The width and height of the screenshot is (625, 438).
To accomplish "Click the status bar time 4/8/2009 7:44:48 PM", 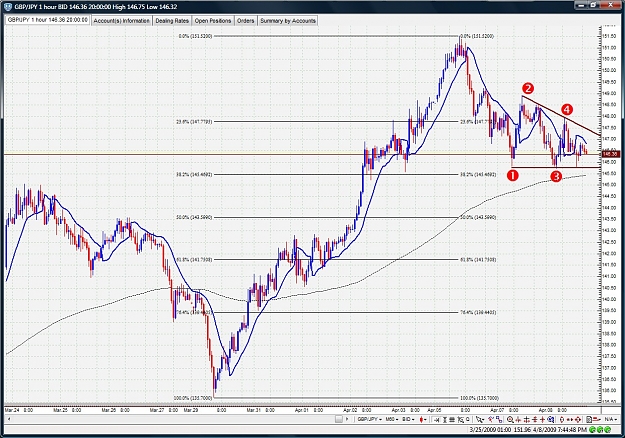I will point(560,430).
